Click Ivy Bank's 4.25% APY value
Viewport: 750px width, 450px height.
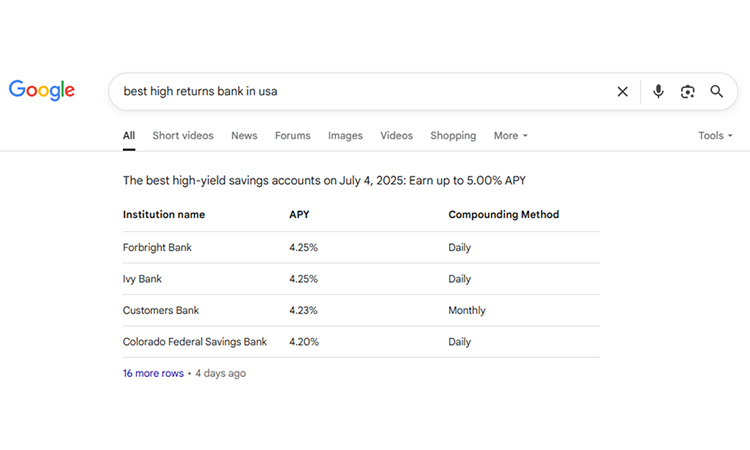pos(303,279)
